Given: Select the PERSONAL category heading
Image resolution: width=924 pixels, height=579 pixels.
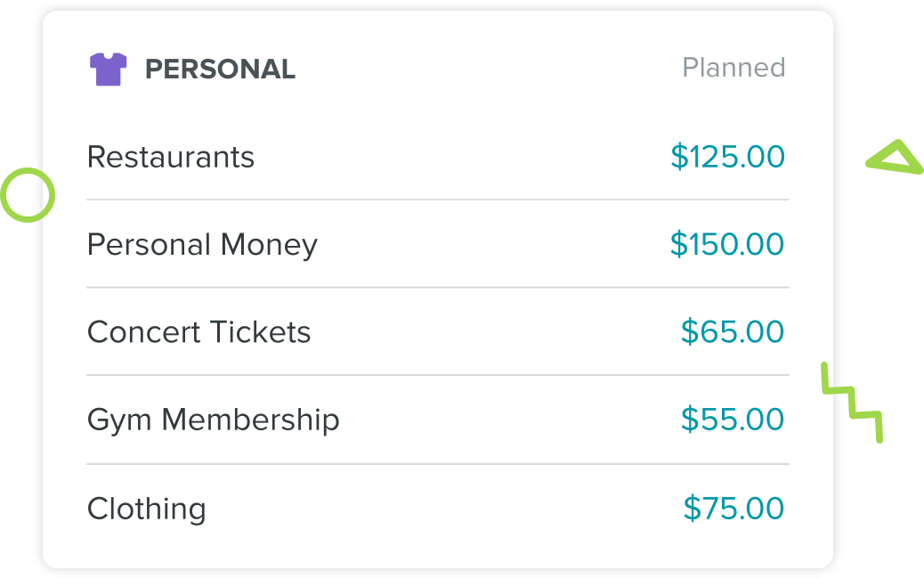Looking at the screenshot, I should click(220, 69).
